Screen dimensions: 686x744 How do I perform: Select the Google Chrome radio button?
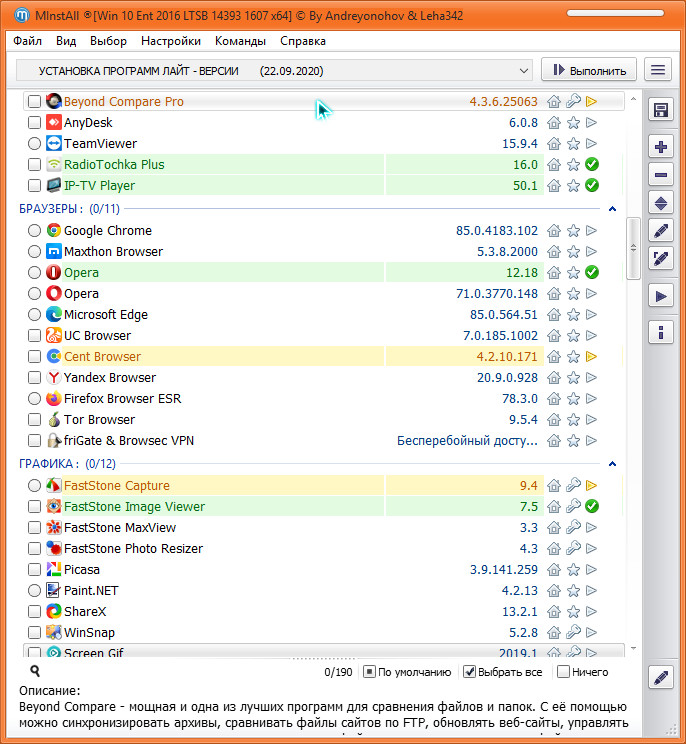(35, 231)
